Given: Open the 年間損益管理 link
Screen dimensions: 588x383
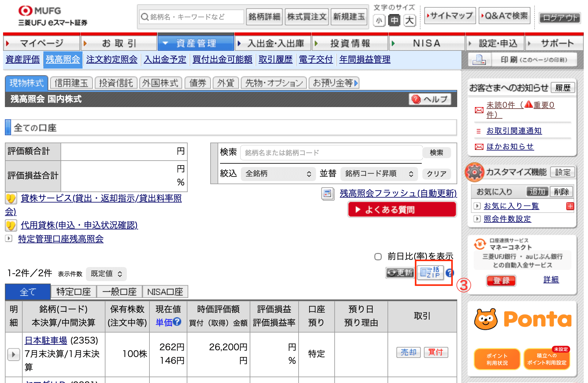Looking at the screenshot, I should (365, 59).
